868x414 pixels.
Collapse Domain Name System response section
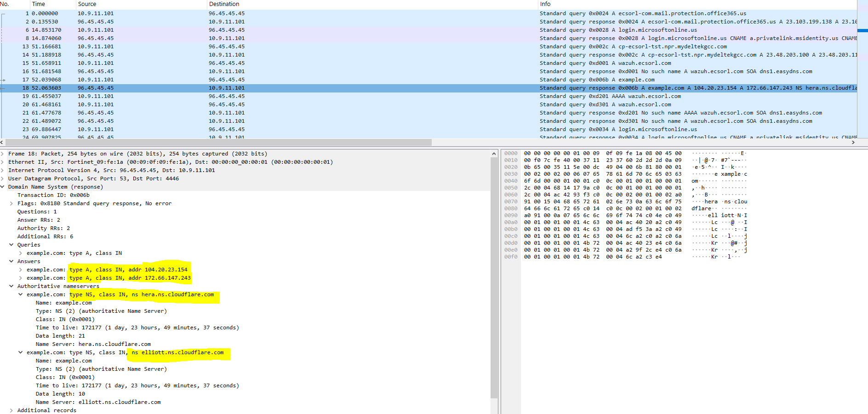(x=3, y=187)
